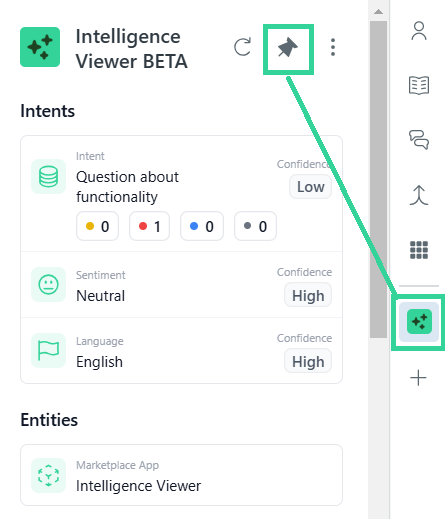
Task: Open the three-dot options menu
Action: (x=332, y=47)
